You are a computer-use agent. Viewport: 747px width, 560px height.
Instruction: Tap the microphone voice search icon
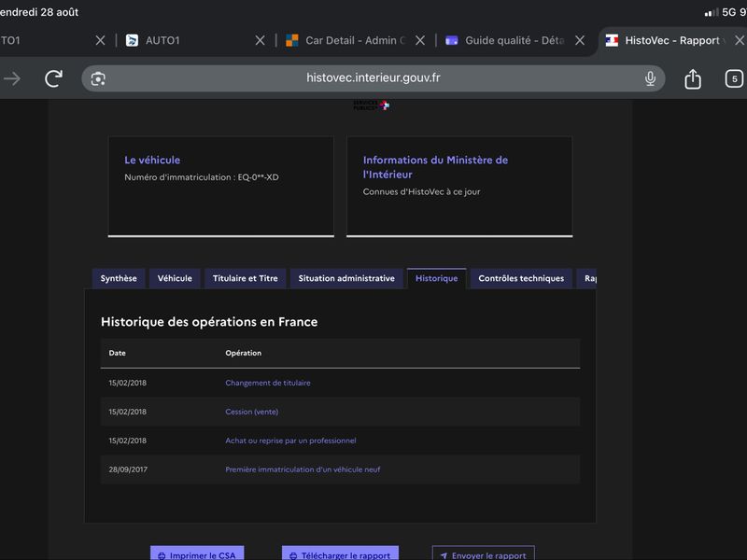pos(650,78)
